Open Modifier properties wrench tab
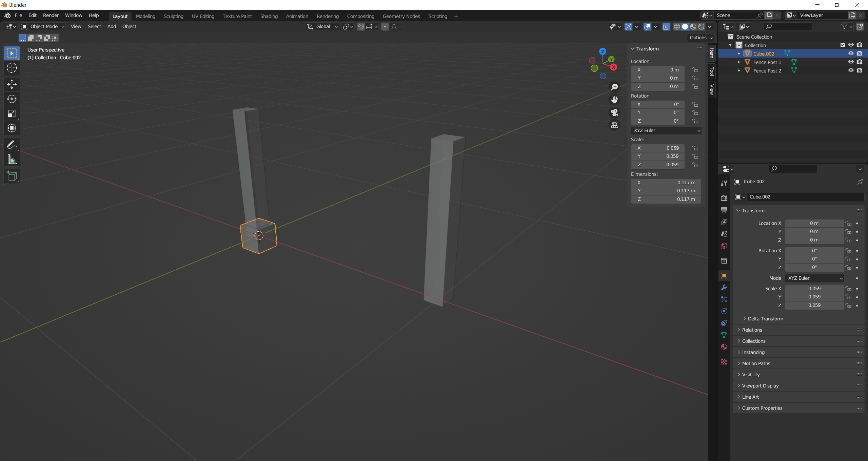This screenshot has width=868, height=461. (x=724, y=288)
